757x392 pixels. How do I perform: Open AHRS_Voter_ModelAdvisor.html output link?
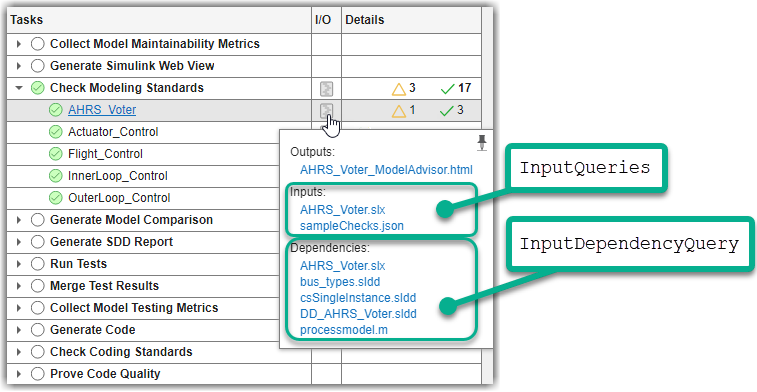click(x=386, y=170)
